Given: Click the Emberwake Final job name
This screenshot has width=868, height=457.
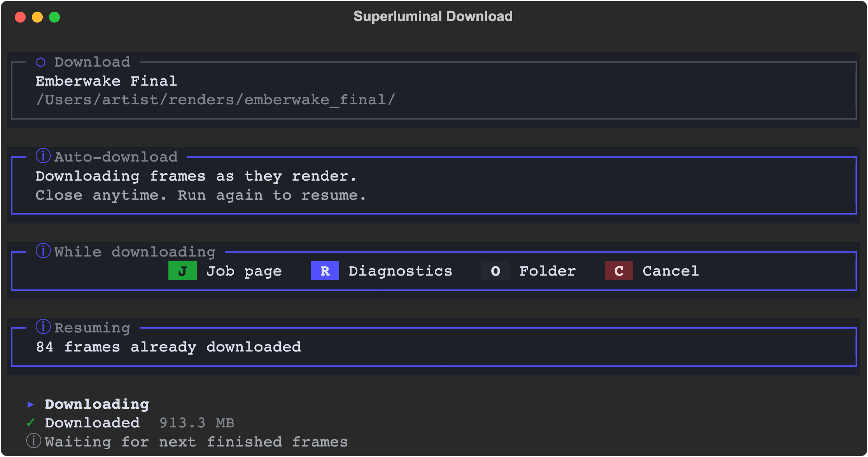Looking at the screenshot, I should point(107,81).
